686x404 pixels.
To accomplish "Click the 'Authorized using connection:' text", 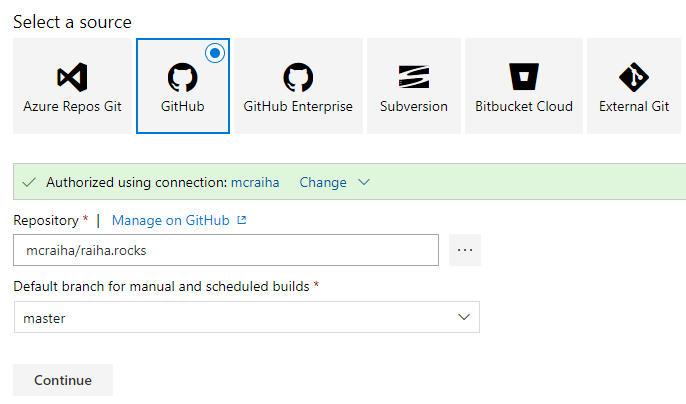I will [137, 182].
